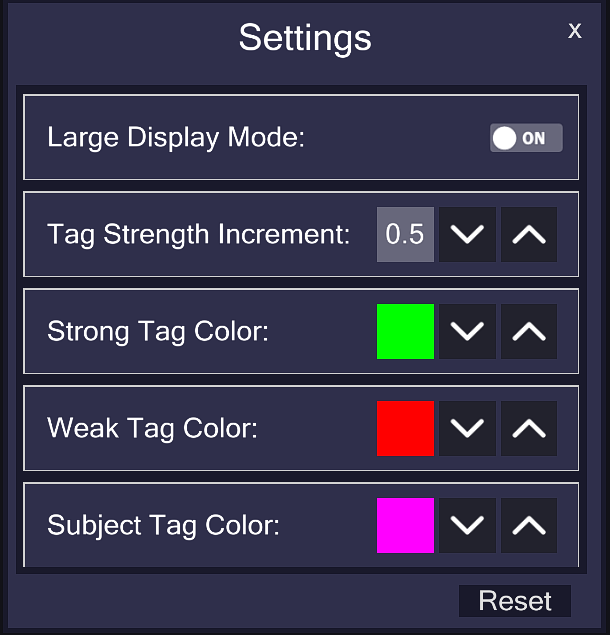Click the Strong Tag Color label
Viewport: 610px width, 635px height.
click(158, 332)
